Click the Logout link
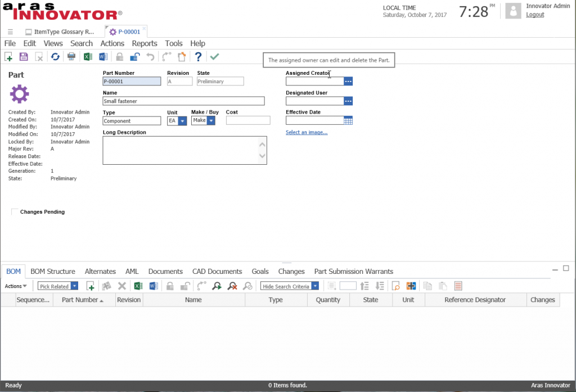The height and width of the screenshot is (392, 576). tap(535, 15)
